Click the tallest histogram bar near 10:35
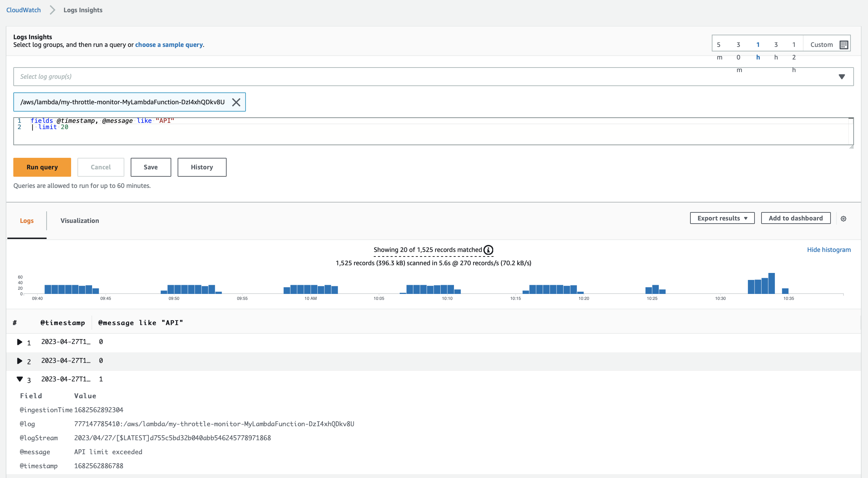 coord(771,283)
